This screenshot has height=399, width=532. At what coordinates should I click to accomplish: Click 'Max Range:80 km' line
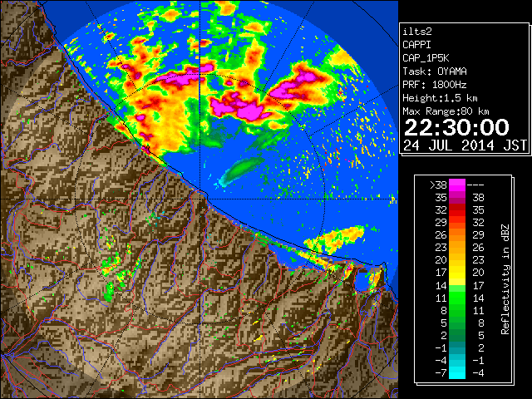click(446, 111)
